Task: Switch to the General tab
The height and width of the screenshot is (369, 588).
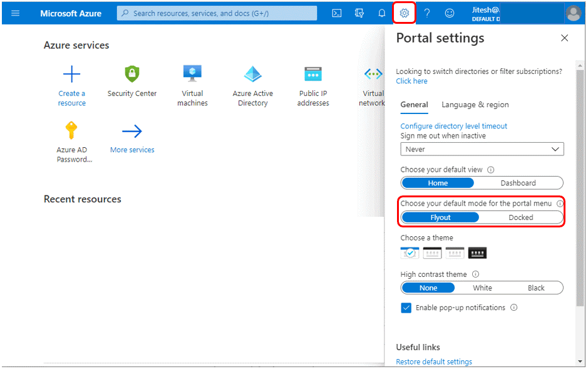Action: click(414, 105)
